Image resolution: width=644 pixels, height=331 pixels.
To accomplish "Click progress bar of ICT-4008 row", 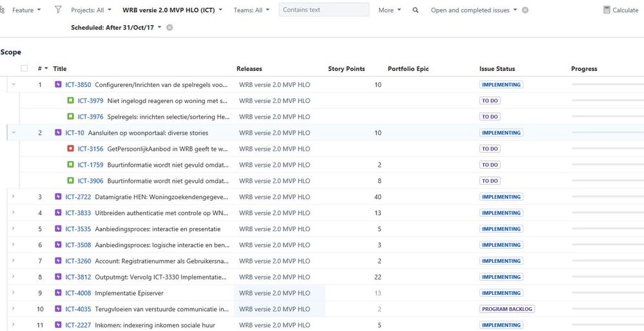I will pos(608,293).
